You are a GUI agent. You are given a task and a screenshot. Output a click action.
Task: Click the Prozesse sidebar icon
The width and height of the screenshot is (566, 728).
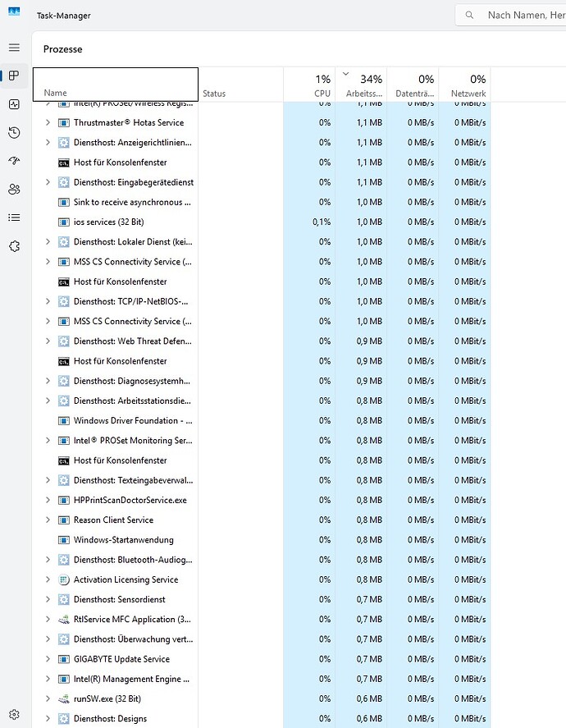[14, 76]
